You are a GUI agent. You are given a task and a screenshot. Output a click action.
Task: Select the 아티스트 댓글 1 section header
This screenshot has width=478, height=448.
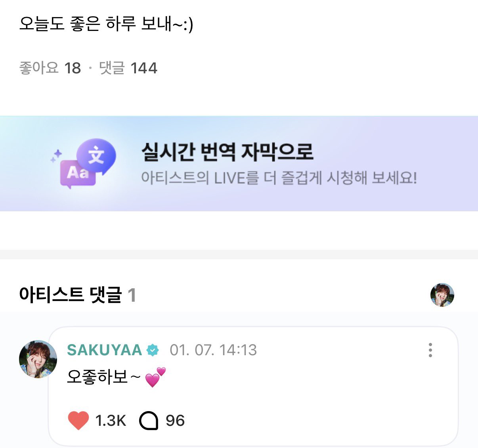[77, 295]
